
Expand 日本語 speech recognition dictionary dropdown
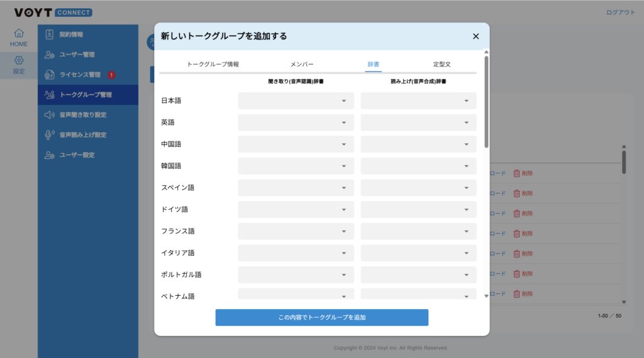(296, 100)
